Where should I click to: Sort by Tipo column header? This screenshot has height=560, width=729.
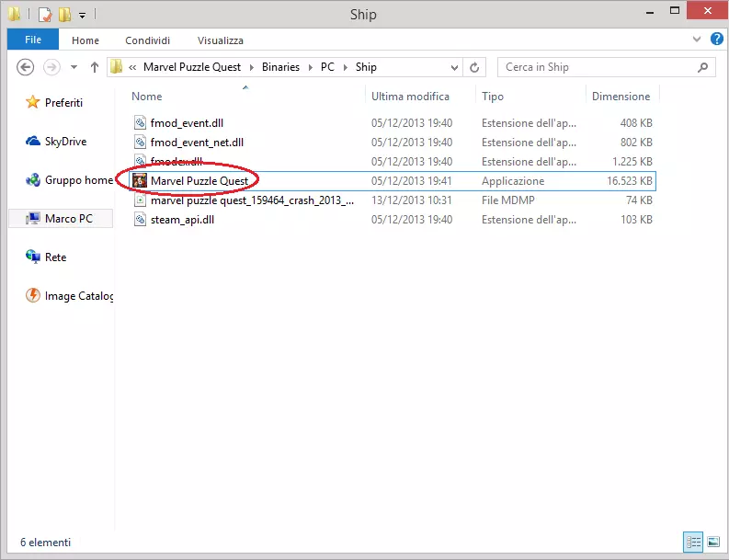493,97
